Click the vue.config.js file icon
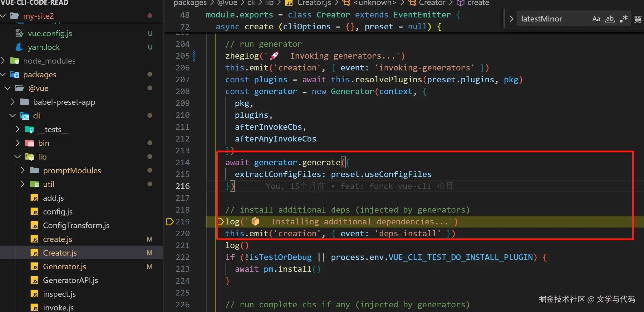Image resolution: width=644 pixels, height=312 pixels. pos(19,33)
